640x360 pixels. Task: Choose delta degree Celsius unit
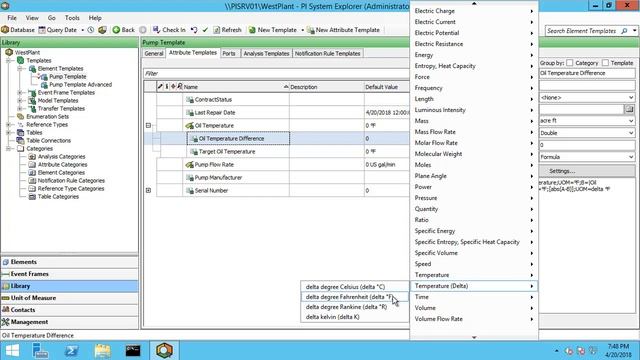pos(354,287)
